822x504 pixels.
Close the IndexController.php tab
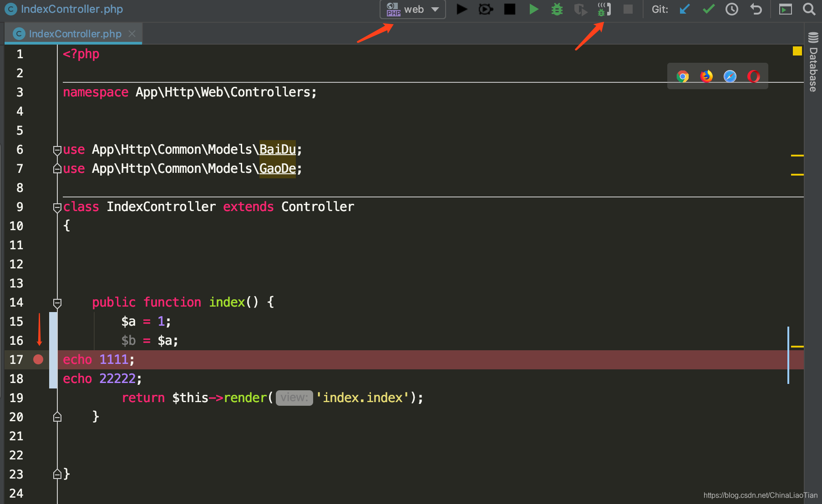point(132,34)
